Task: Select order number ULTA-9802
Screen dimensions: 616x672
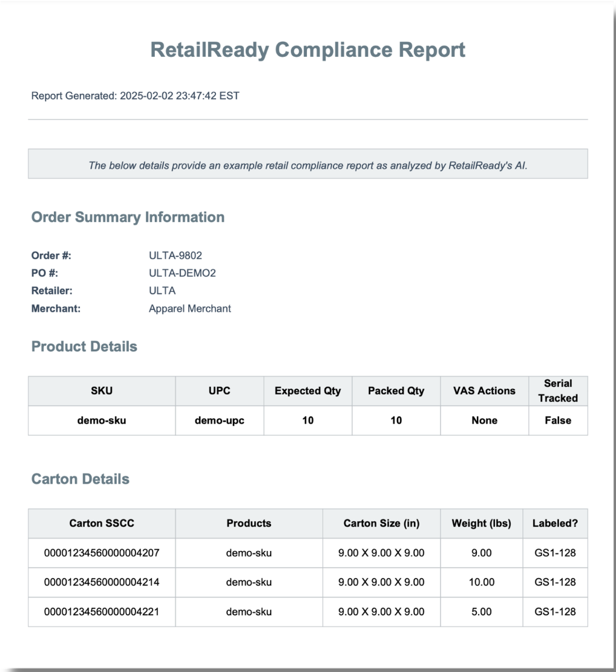Action: tap(175, 255)
